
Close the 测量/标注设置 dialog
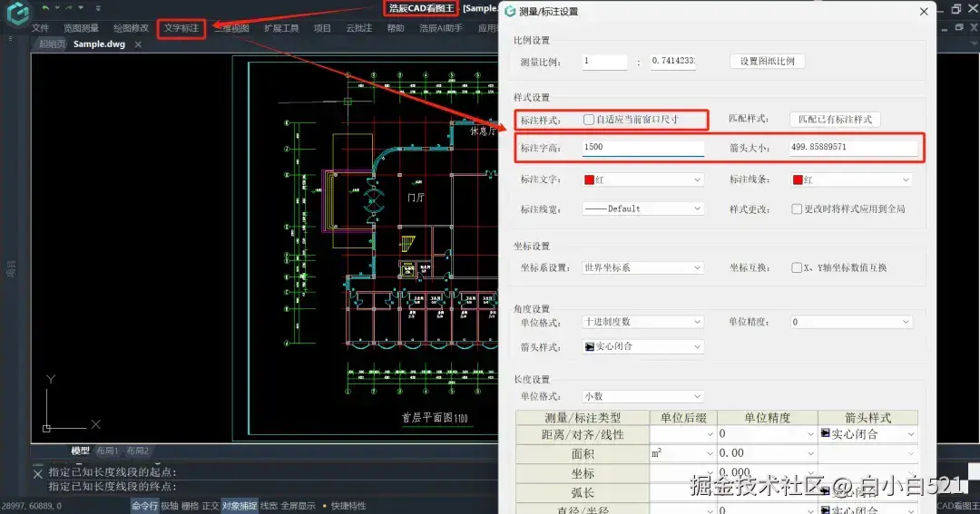pos(924,11)
